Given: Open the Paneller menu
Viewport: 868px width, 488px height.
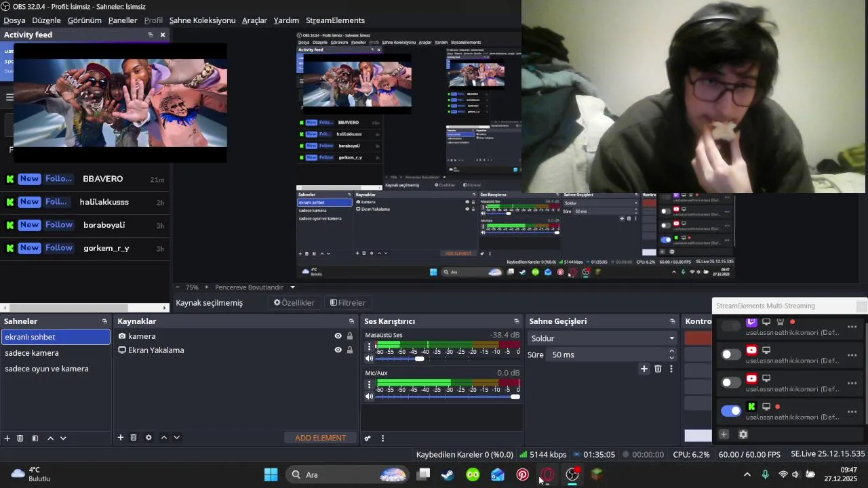Looking at the screenshot, I should (x=123, y=20).
